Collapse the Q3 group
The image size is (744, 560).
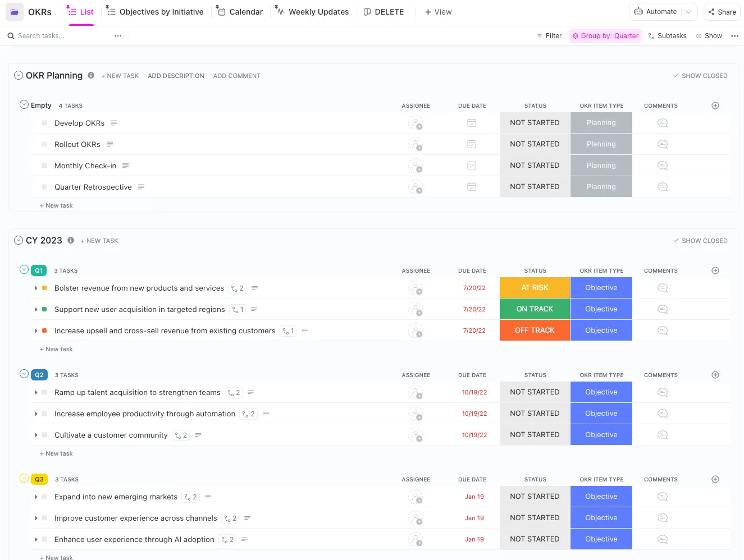pyautogui.click(x=24, y=478)
